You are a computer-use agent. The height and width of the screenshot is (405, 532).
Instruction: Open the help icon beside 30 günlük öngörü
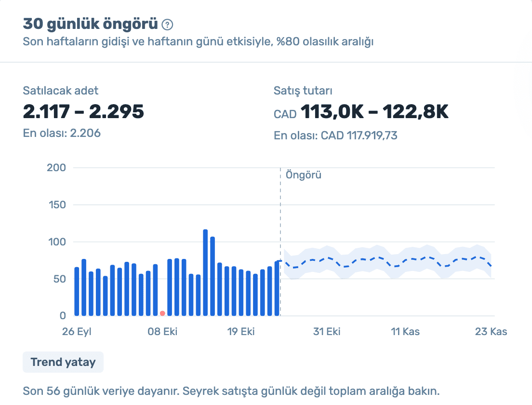167,25
